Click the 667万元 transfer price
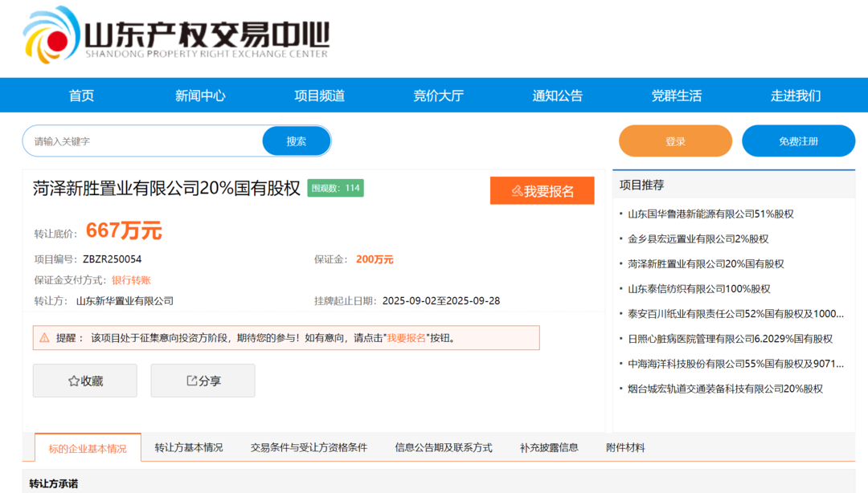The width and height of the screenshot is (868, 493). click(x=124, y=230)
